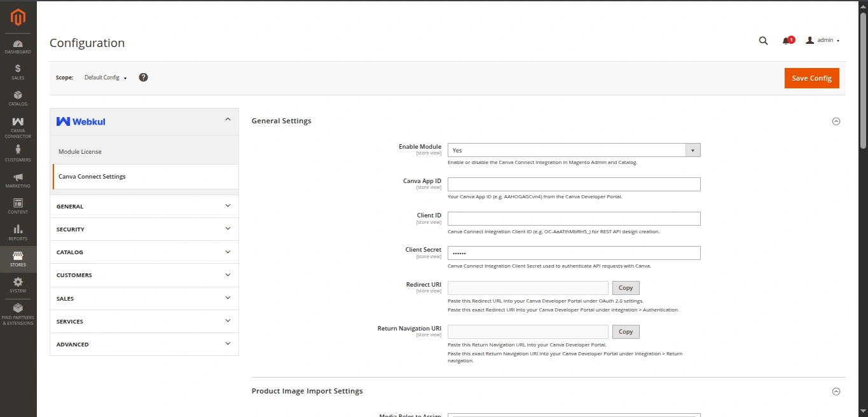Viewport: 868px width, 417px height.
Task: Click the Configuration page title
Action: [x=87, y=43]
